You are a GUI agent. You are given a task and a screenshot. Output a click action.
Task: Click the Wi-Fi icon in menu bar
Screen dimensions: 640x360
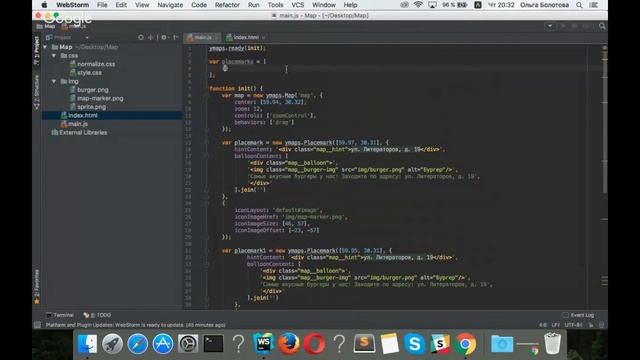click(x=418, y=5)
